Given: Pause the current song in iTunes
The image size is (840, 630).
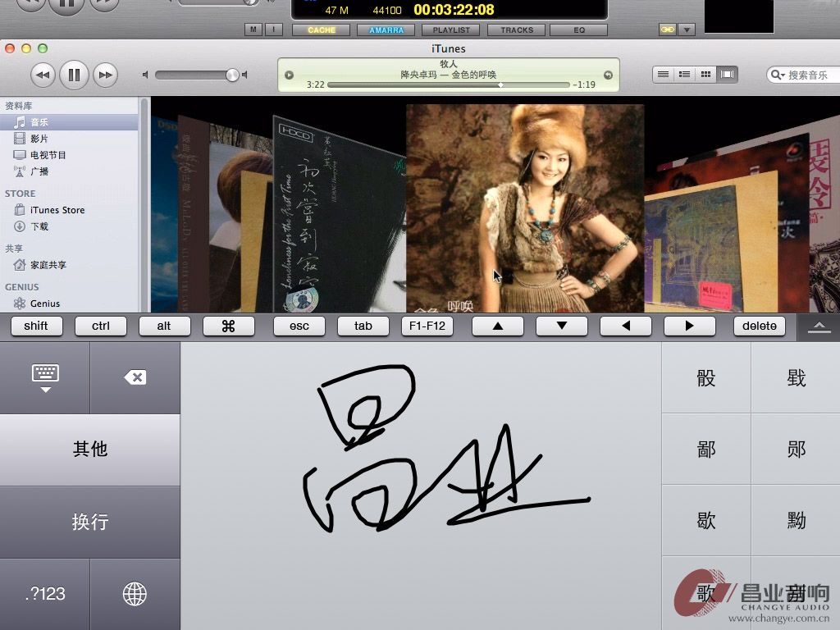Looking at the screenshot, I should click(x=74, y=75).
